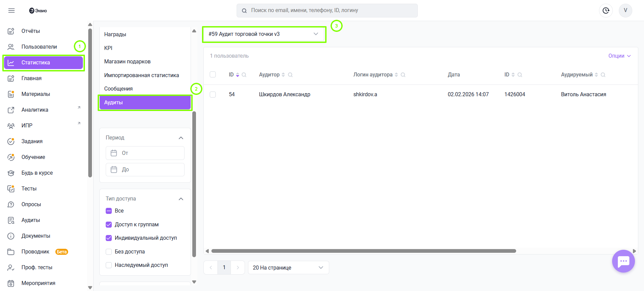Viewport: 644px width, 291px height.
Task: Click the horizontal table scrollbar
Action: (x=363, y=251)
